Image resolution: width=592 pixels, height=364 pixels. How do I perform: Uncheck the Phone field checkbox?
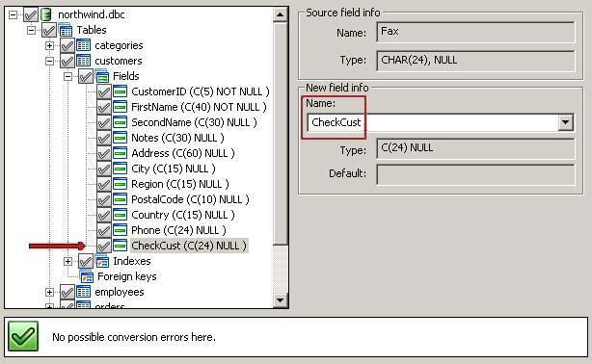[103, 231]
